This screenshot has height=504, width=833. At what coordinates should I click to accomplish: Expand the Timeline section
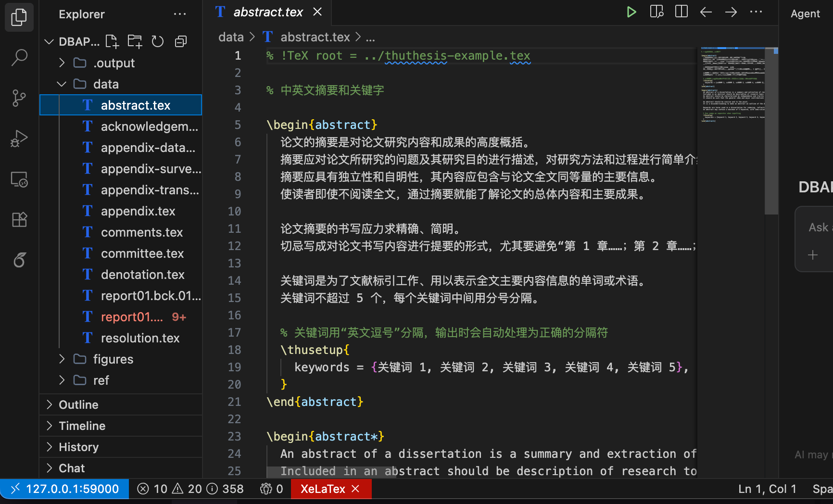82,426
